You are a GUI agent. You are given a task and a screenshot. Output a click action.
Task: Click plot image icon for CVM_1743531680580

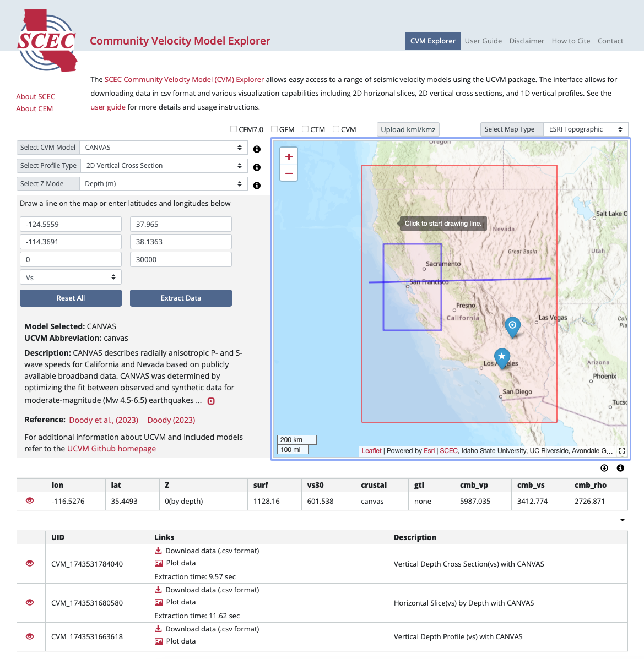(159, 602)
